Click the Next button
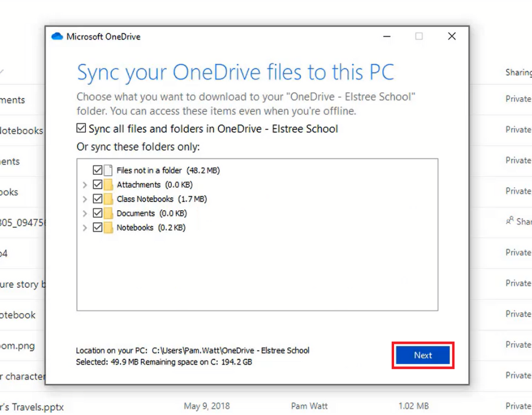This screenshot has height=415, width=532. click(x=423, y=355)
